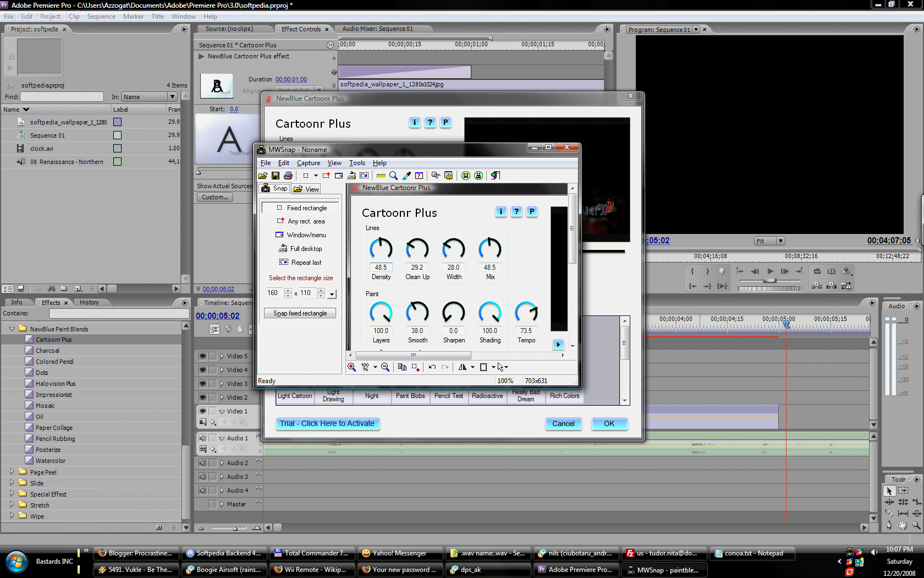Viewport: 924px width, 578px height.
Task: Switch Project panel to list view icon
Action: 8,288
